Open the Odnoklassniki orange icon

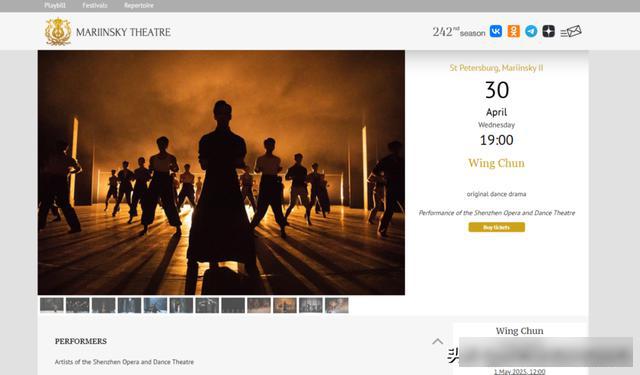pos(513,31)
